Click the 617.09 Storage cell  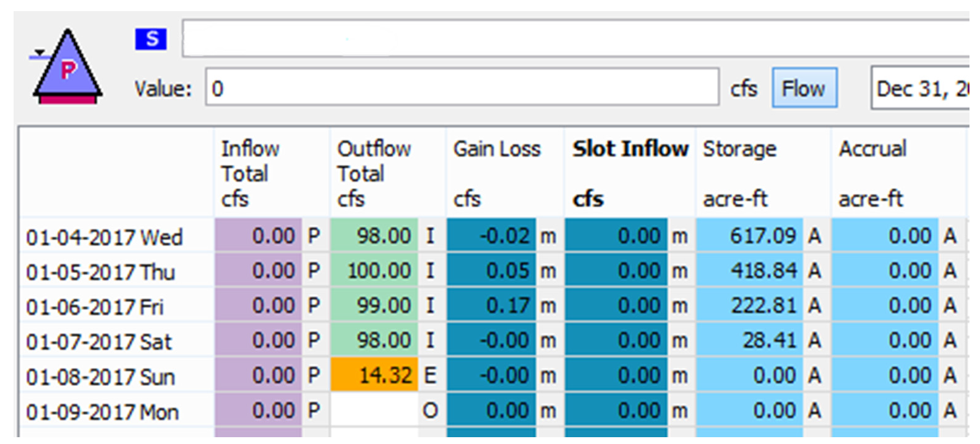(x=750, y=236)
